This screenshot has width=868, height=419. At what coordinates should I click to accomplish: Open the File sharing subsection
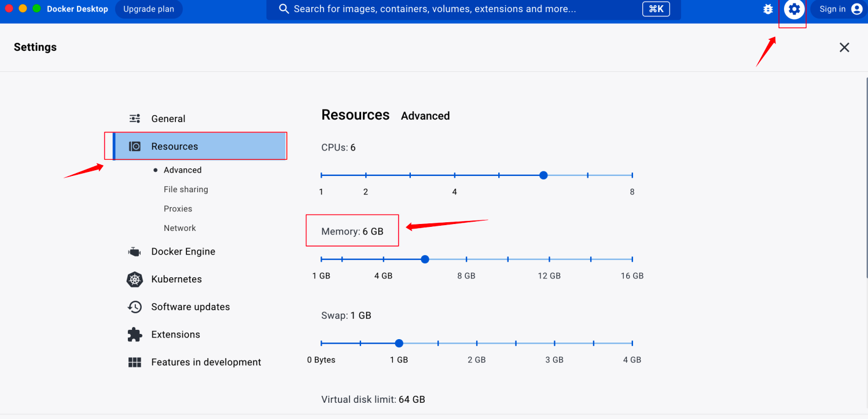pos(186,189)
